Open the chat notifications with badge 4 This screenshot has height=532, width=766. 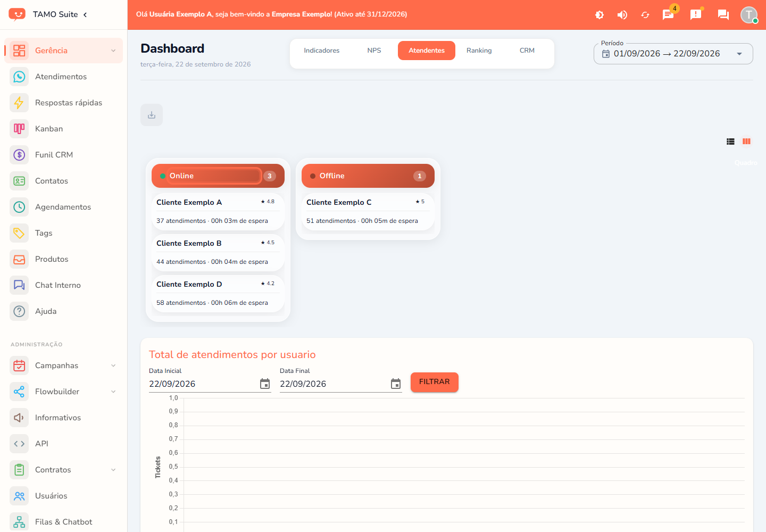tap(668, 14)
